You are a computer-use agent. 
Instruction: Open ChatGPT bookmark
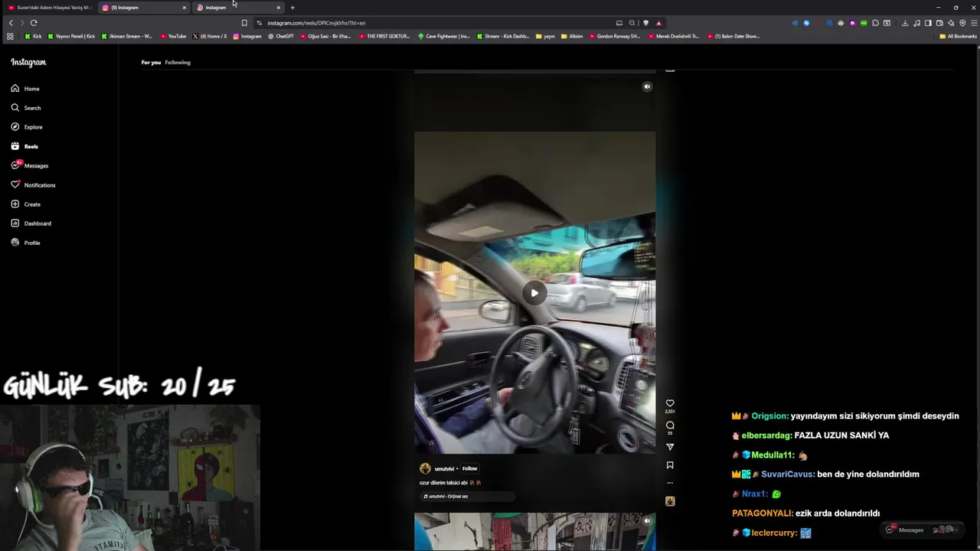[x=281, y=36]
